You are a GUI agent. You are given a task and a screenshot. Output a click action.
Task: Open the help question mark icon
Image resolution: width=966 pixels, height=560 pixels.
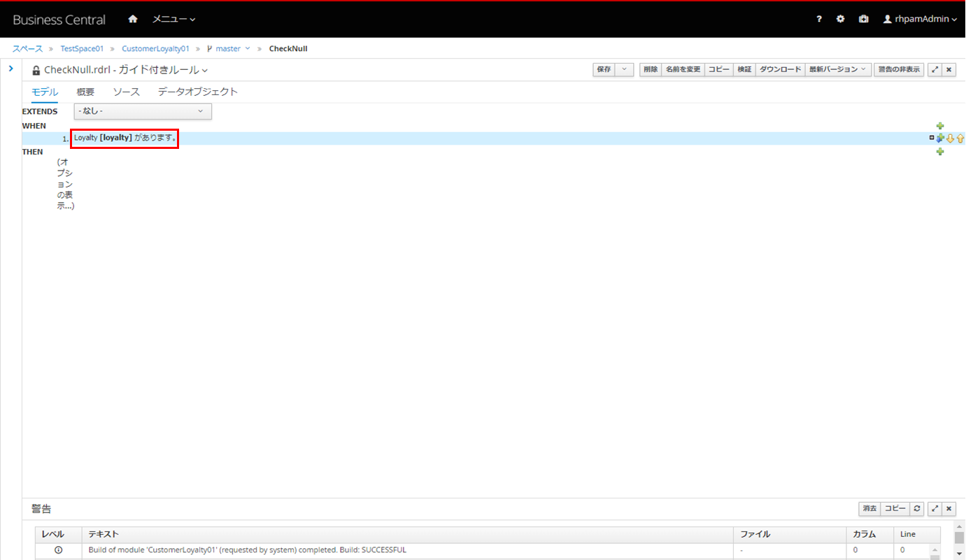819,19
